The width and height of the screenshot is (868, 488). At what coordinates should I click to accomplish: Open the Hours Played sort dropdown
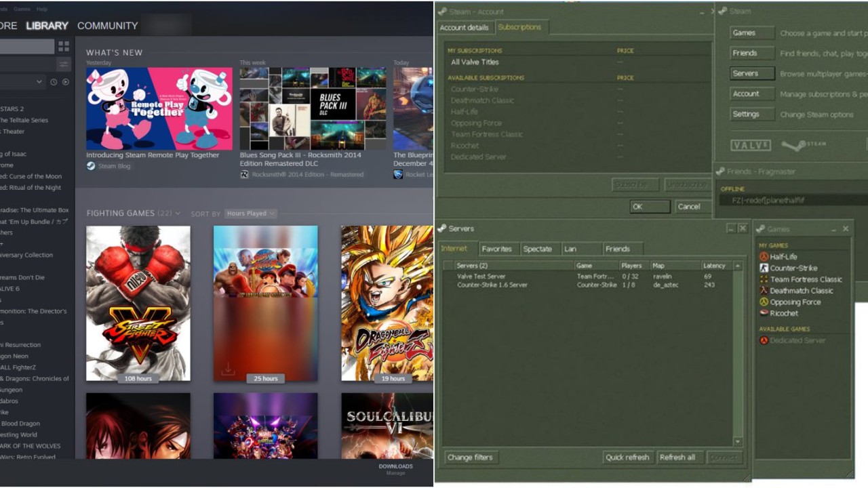tap(250, 213)
